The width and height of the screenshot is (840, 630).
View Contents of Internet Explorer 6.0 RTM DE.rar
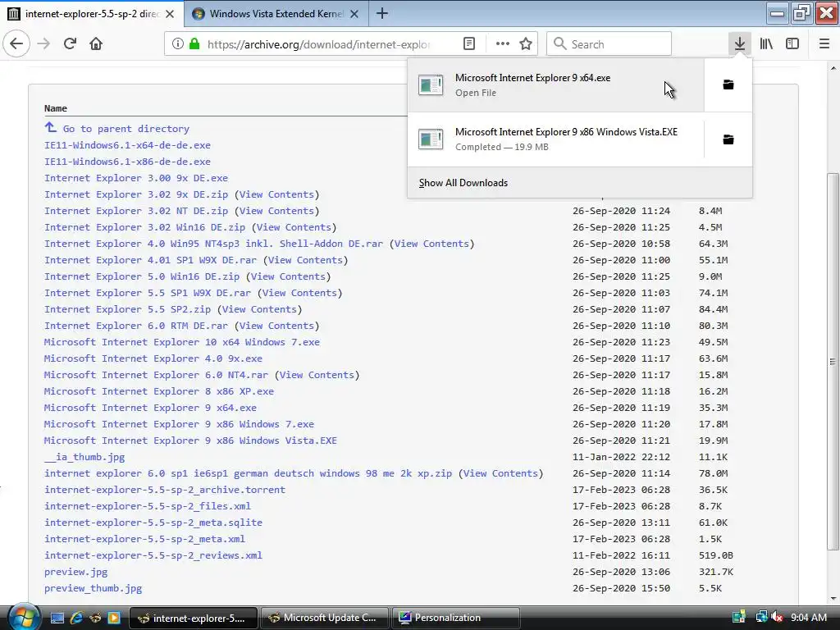pos(276,326)
